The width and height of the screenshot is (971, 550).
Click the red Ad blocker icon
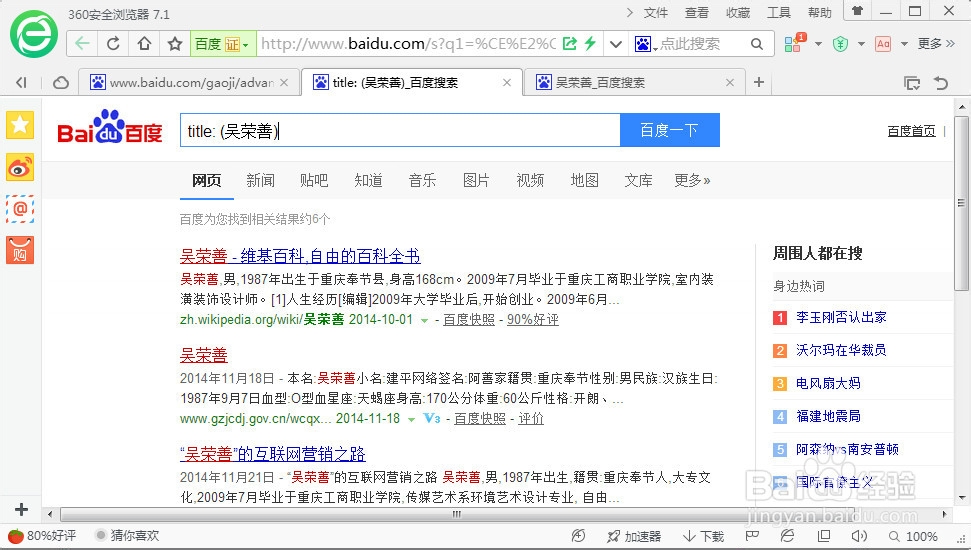(x=883, y=44)
